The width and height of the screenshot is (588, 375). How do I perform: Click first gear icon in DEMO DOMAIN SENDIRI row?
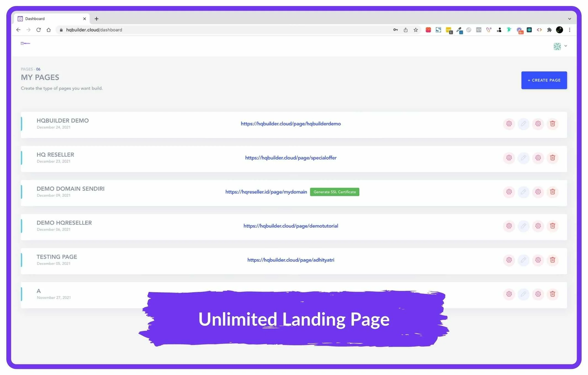(509, 192)
